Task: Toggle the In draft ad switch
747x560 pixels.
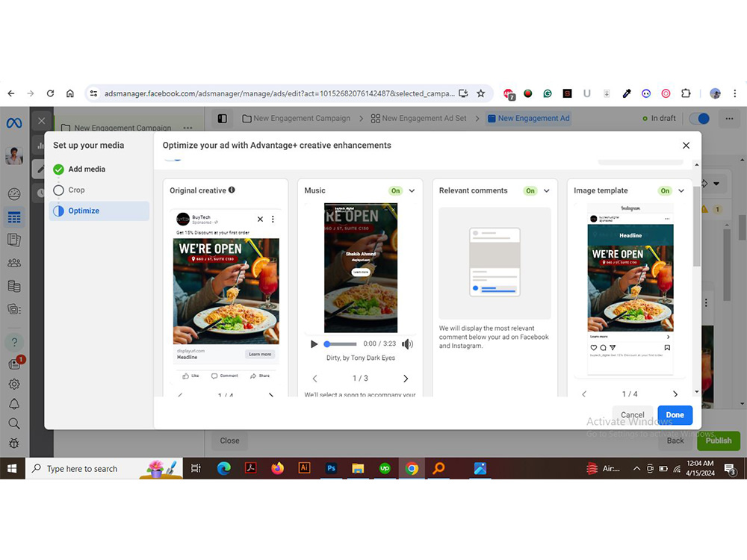Action: (x=699, y=119)
